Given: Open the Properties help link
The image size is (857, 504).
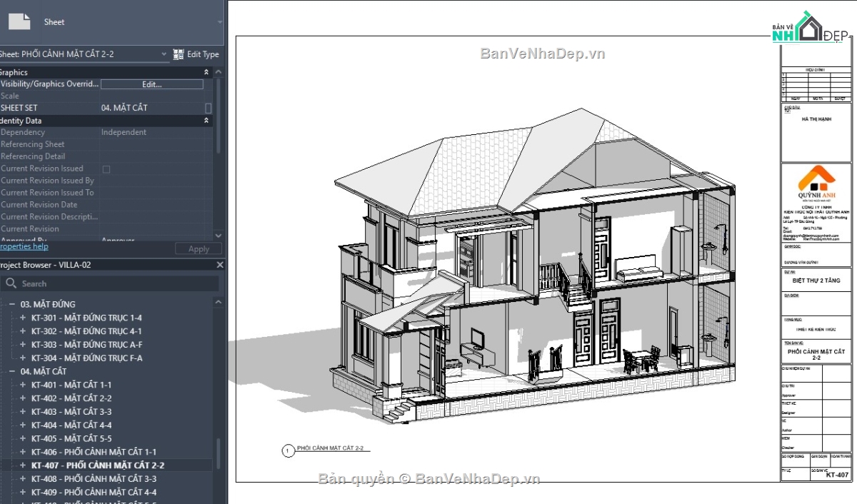Looking at the screenshot, I should [x=24, y=246].
